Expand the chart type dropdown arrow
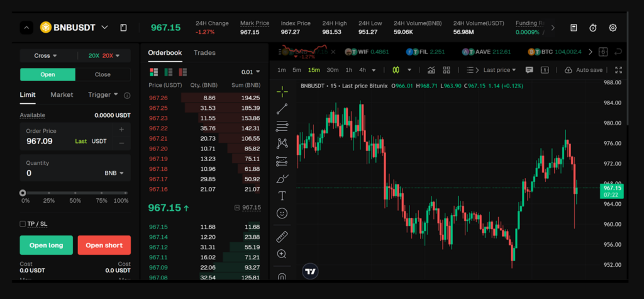 [409, 70]
